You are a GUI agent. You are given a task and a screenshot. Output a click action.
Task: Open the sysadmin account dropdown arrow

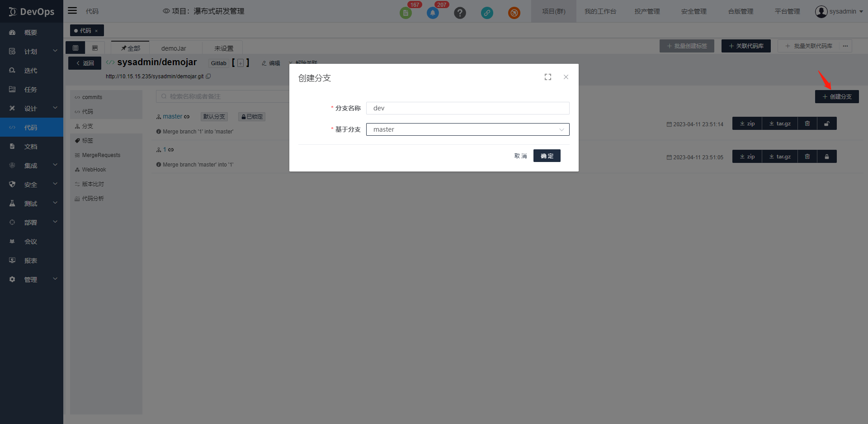(861, 12)
